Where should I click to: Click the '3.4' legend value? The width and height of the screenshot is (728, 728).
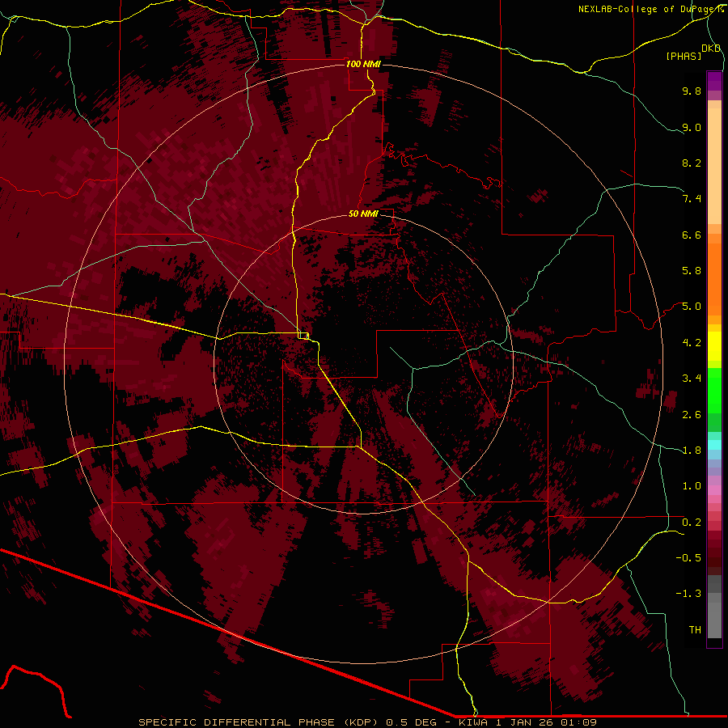click(x=692, y=379)
